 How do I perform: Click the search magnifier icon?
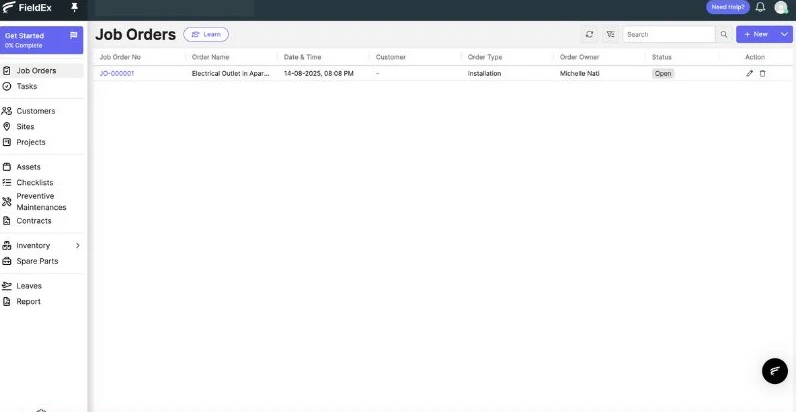click(x=724, y=35)
